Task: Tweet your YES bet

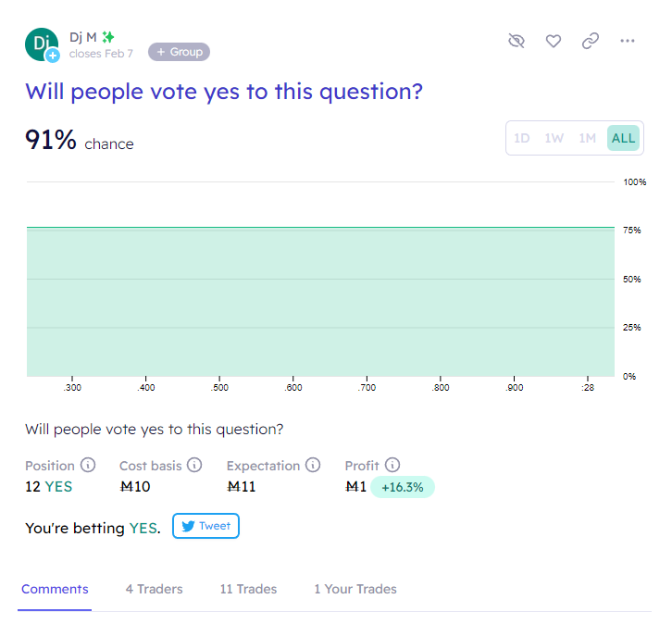Action: [x=205, y=526]
